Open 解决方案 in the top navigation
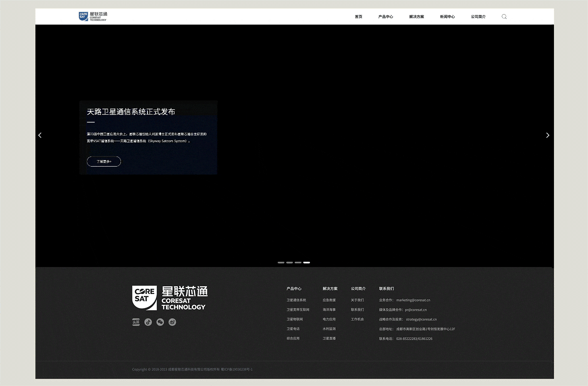This screenshot has width=588, height=386. click(x=417, y=17)
